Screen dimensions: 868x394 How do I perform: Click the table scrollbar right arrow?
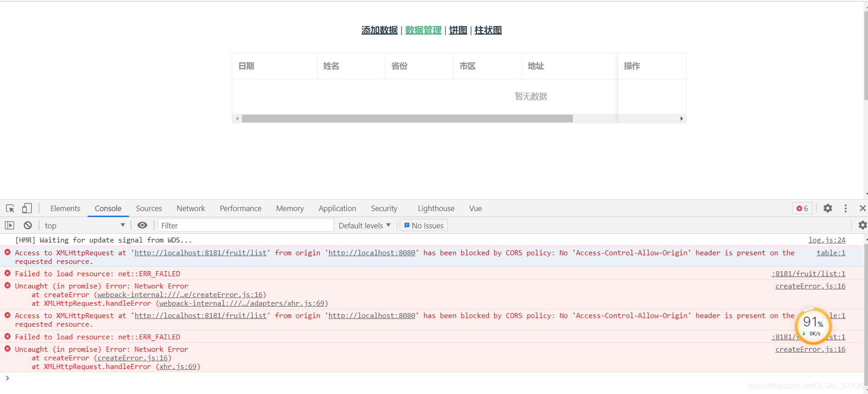click(682, 119)
